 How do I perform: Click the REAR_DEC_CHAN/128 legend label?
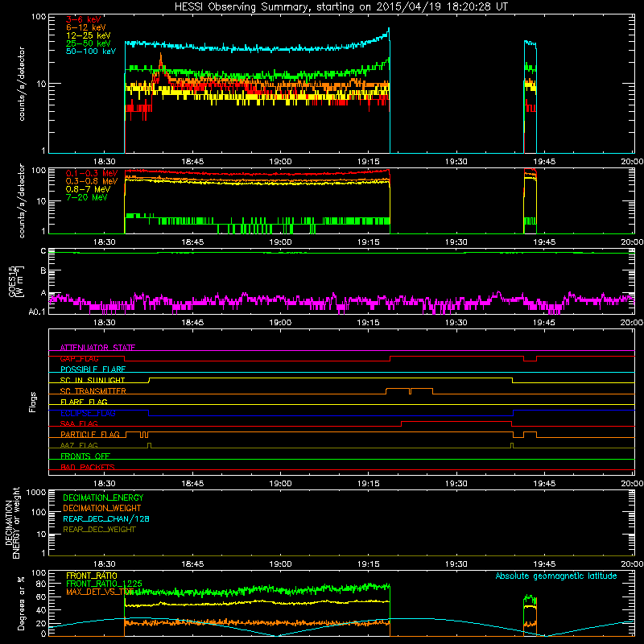point(106,518)
